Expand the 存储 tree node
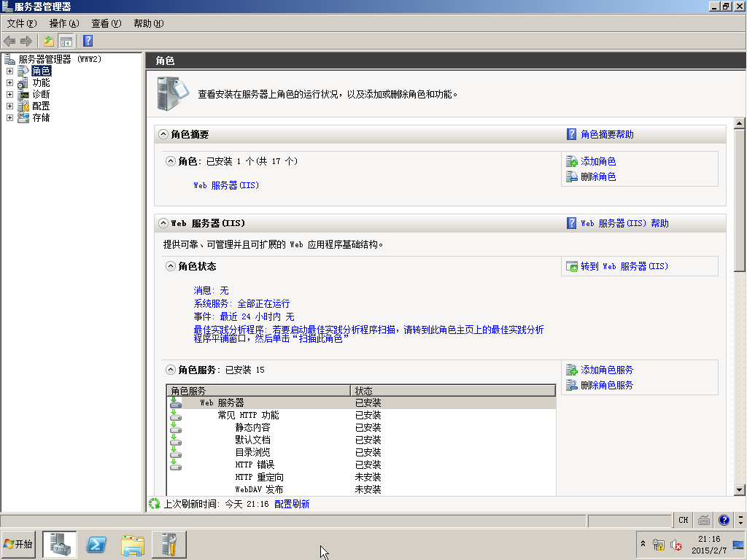This screenshot has height=560, width=747. pos(9,117)
